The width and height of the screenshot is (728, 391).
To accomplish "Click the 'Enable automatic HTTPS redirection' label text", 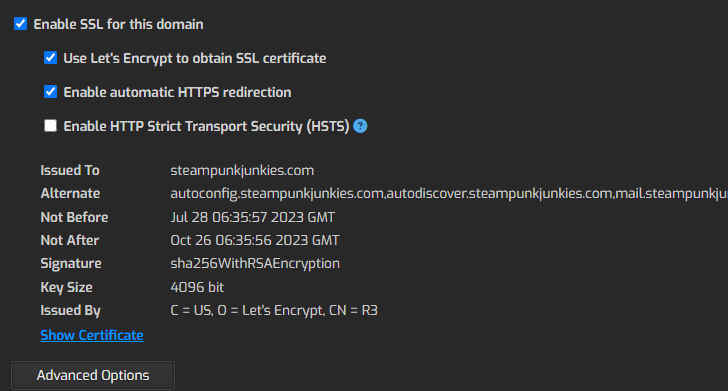I will click(x=177, y=92).
